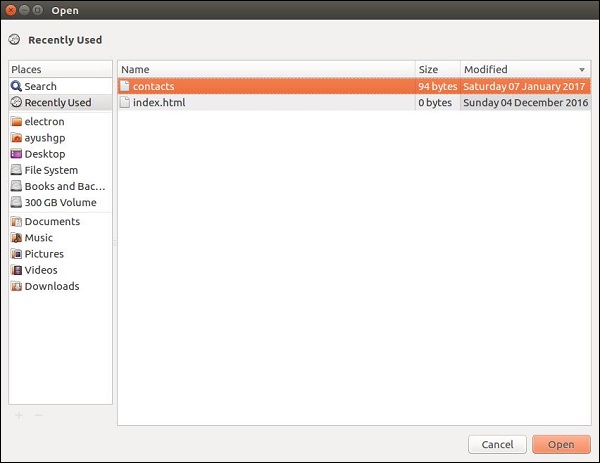Open Videos label in Places
Viewport: 600px width, 463px height.
pyautogui.click(x=41, y=270)
